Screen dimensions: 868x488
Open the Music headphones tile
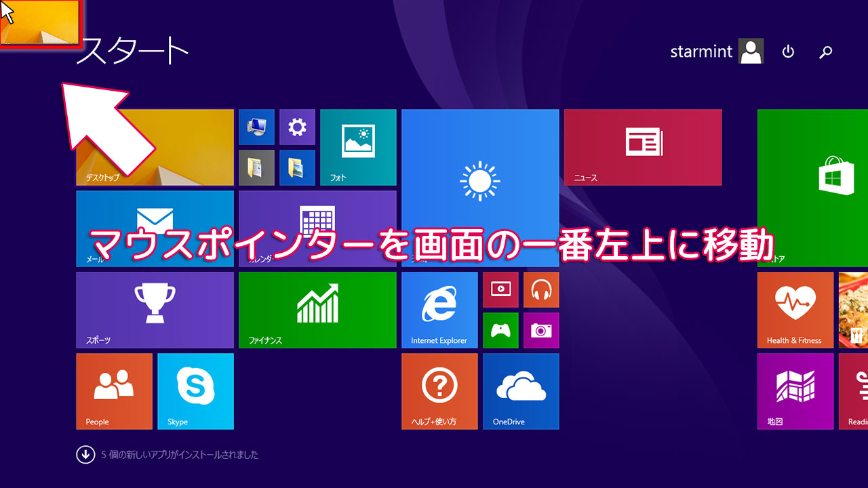541,289
